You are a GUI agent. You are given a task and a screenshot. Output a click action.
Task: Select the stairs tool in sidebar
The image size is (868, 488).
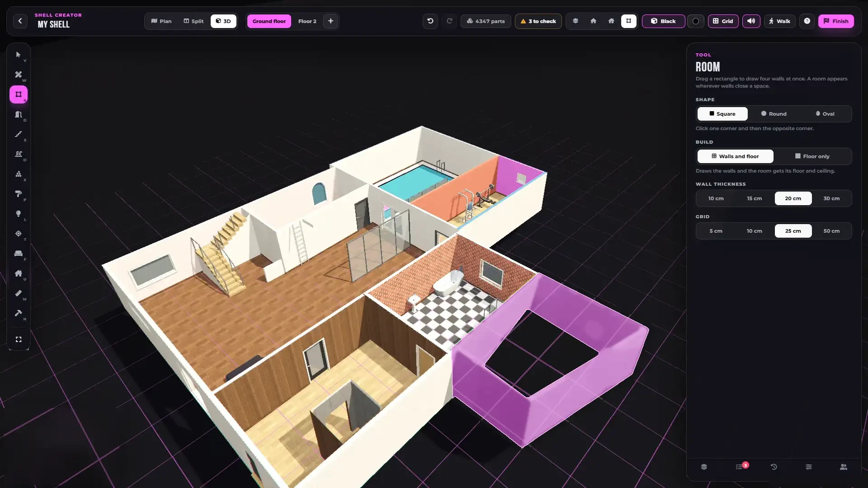19,134
